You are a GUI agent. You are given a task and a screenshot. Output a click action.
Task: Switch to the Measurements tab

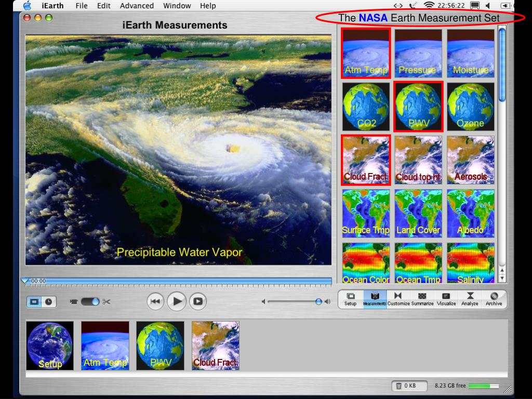(x=375, y=299)
